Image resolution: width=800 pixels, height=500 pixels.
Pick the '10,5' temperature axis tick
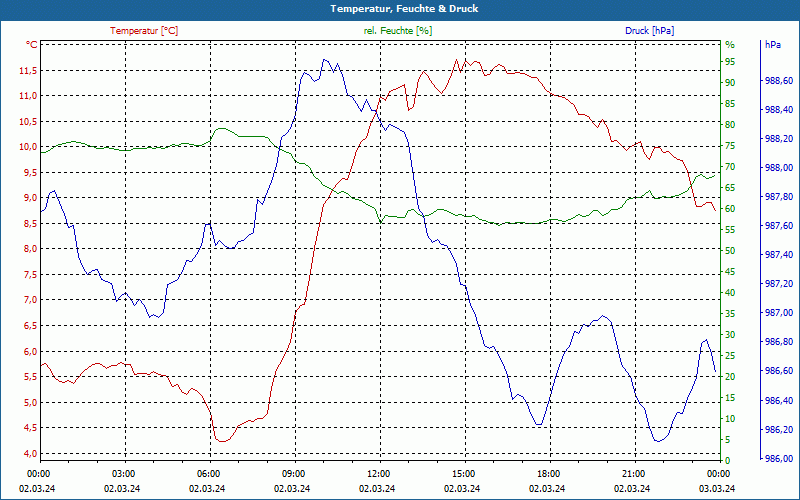tap(28, 121)
